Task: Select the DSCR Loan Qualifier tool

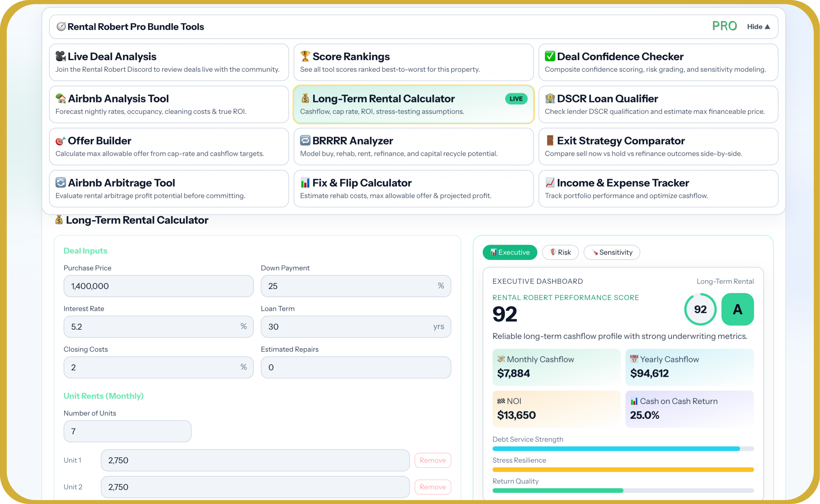Action: coord(657,104)
